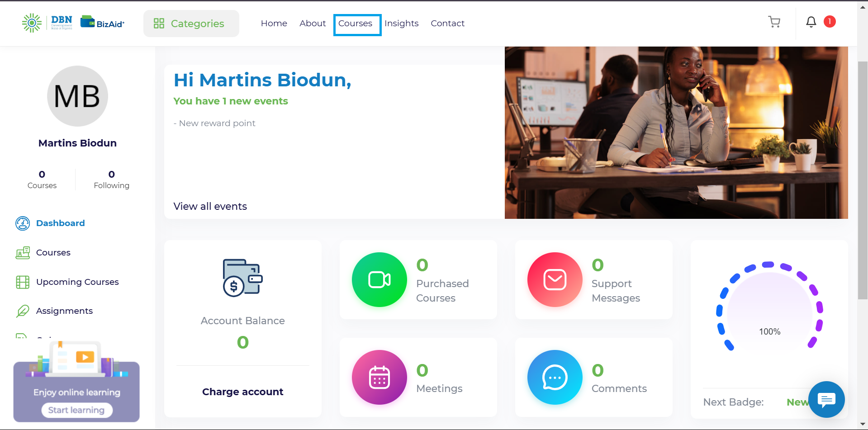Click the blue Comments chat bubble icon
Viewport: 868px width, 430px height.
coord(555,377)
